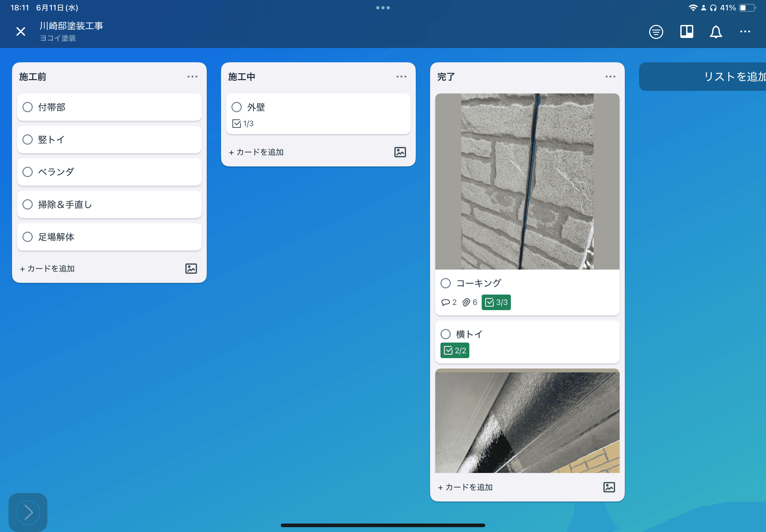
Task: Add image card in 施工前 list
Action: tap(191, 268)
